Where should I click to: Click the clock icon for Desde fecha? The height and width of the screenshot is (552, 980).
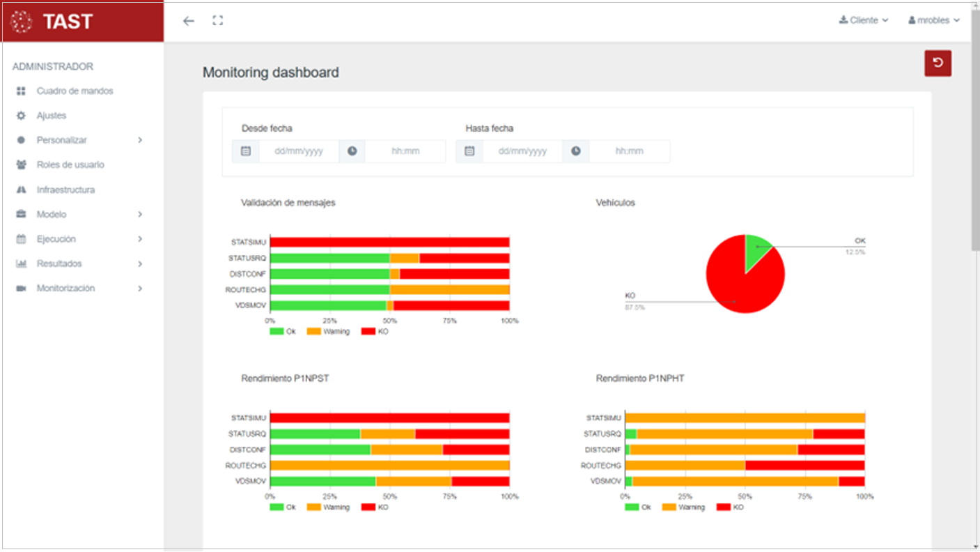point(352,151)
